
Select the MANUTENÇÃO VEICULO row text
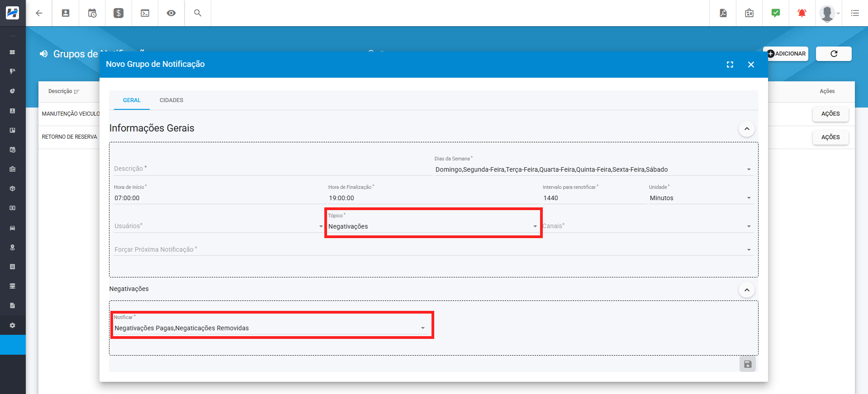click(71, 114)
